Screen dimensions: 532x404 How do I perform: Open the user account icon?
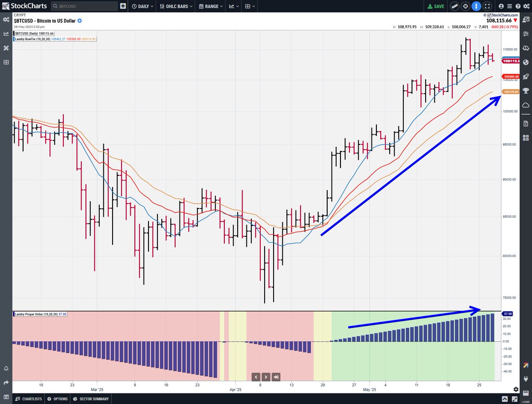pos(501,6)
